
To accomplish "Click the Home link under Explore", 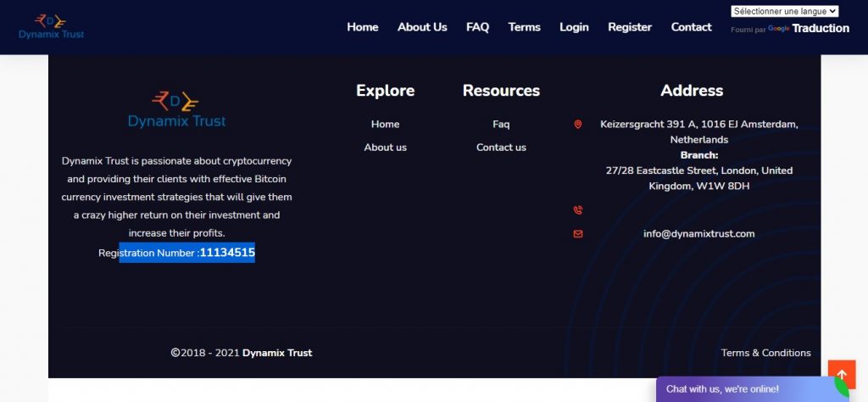I will point(385,124).
